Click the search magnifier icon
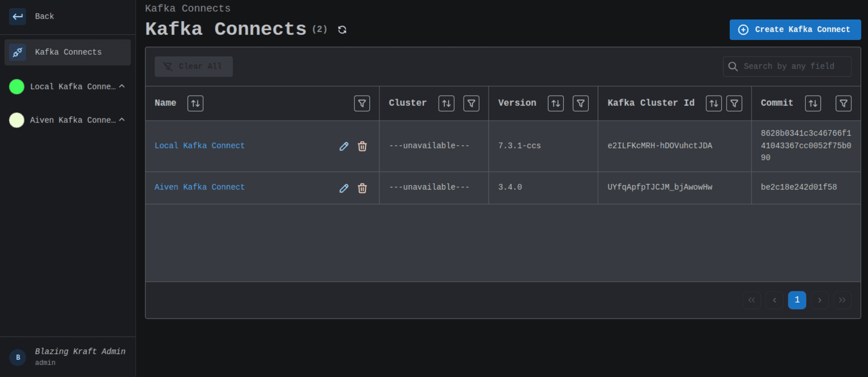The width and height of the screenshot is (868, 377). (x=733, y=67)
